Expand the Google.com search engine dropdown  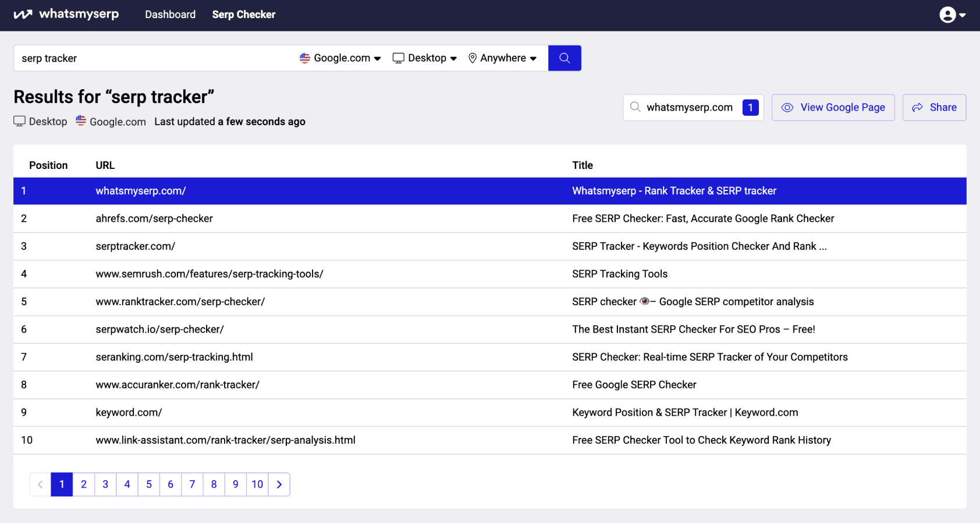tap(340, 58)
